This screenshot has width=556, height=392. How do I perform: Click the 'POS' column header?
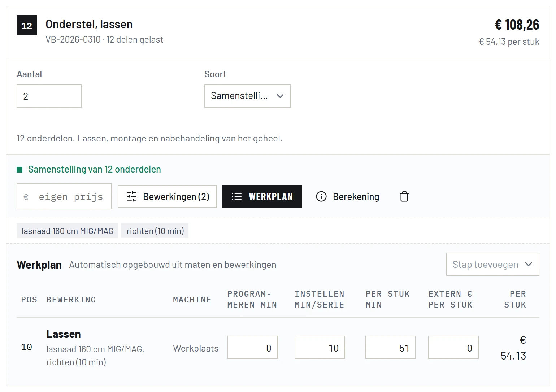point(29,300)
